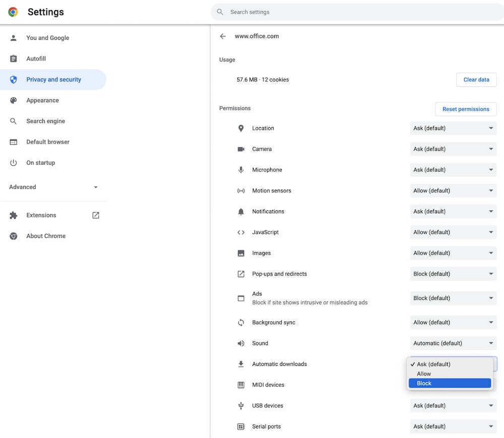The width and height of the screenshot is (504, 438).
Task: Open the JavaScript permission dropdown
Action: (x=453, y=232)
